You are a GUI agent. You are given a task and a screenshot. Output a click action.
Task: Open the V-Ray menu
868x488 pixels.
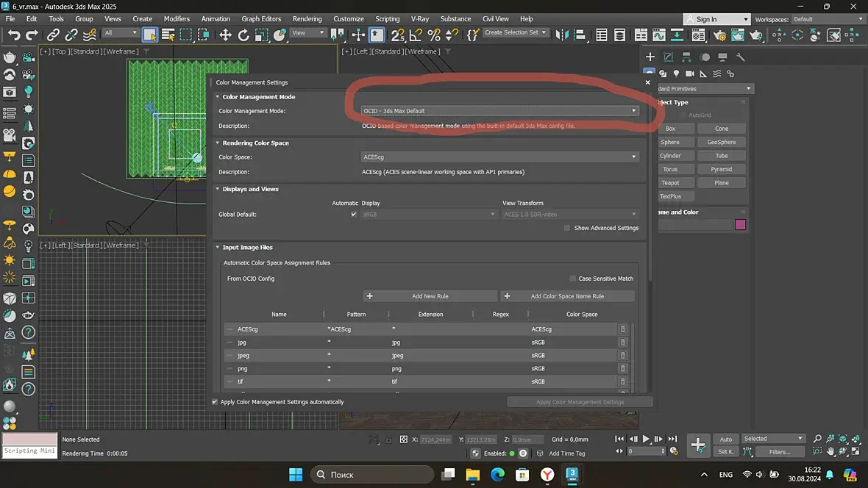click(x=419, y=19)
